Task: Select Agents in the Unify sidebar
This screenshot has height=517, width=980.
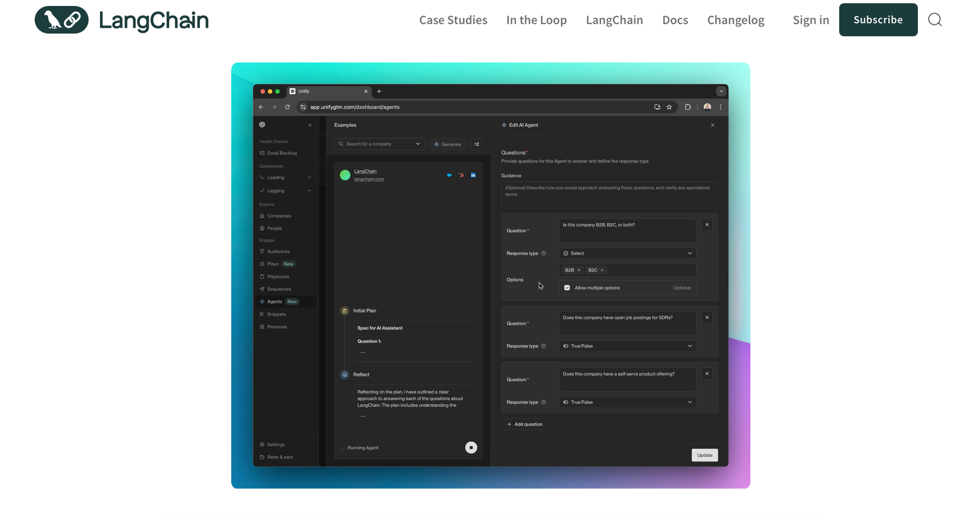Action: click(286, 301)
